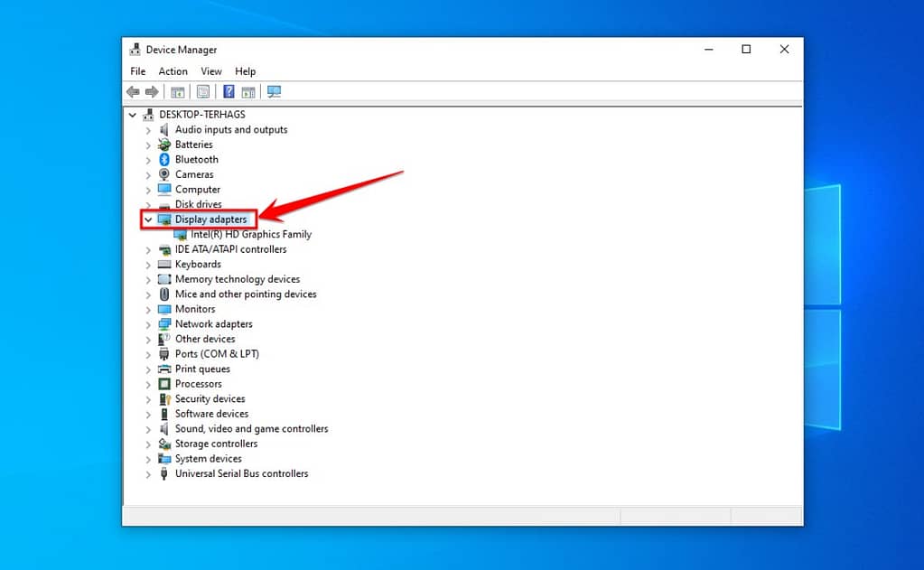924x570 pixels.
Task: Select the Storage controllers label
Action: coord(216,444)
